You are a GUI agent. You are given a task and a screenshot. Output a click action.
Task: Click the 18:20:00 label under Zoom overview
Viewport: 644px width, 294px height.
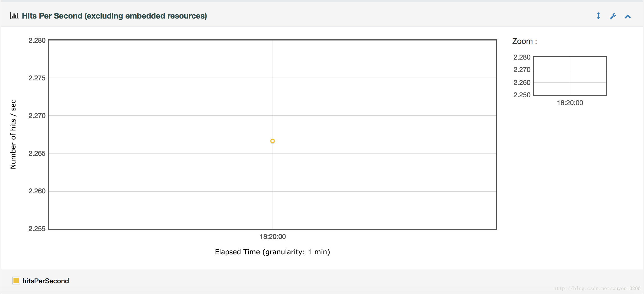point(570,103)
